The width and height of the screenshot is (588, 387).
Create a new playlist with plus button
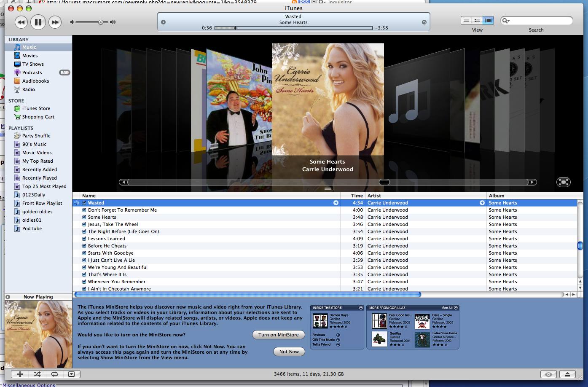pyautogui.click(x=20, y=374)
